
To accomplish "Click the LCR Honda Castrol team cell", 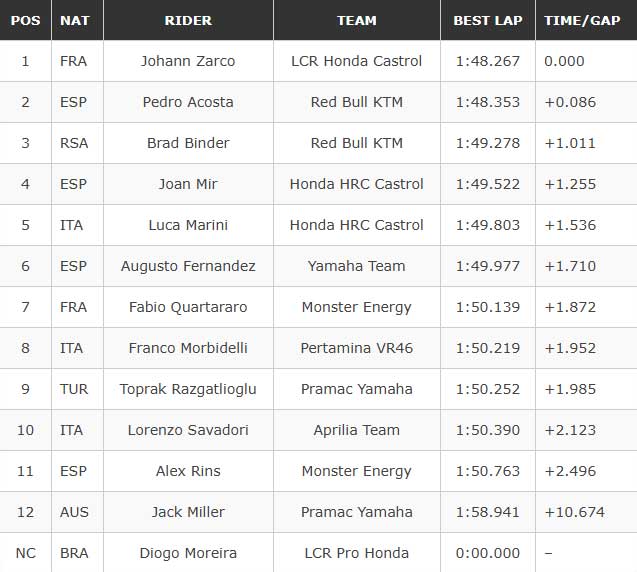I will point(357,61).
